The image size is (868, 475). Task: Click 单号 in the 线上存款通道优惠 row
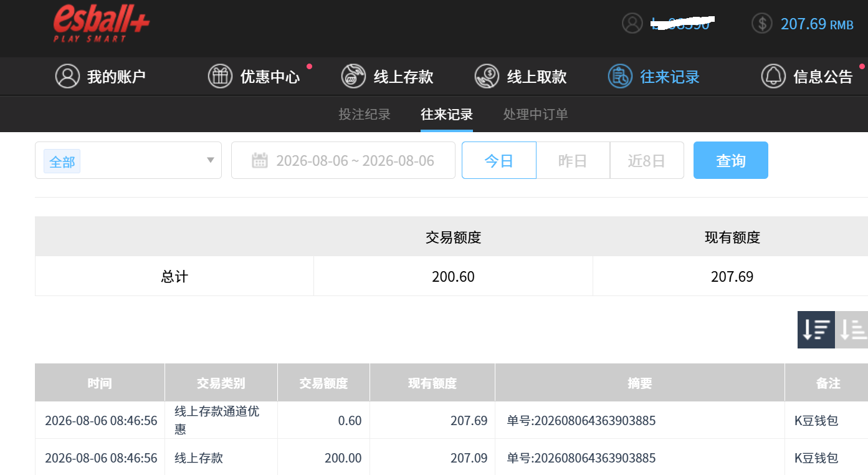(x=581, y=420)
